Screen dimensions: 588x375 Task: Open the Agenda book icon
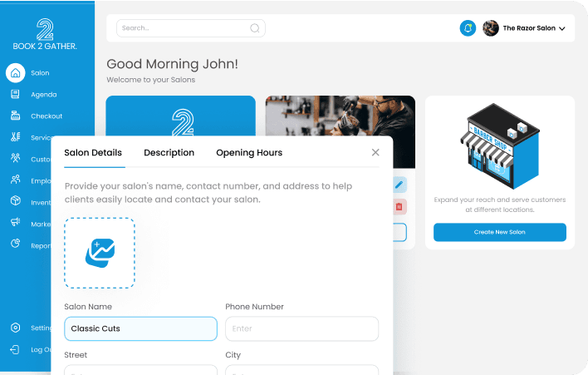pyautogui.click(x=16, y=94)
